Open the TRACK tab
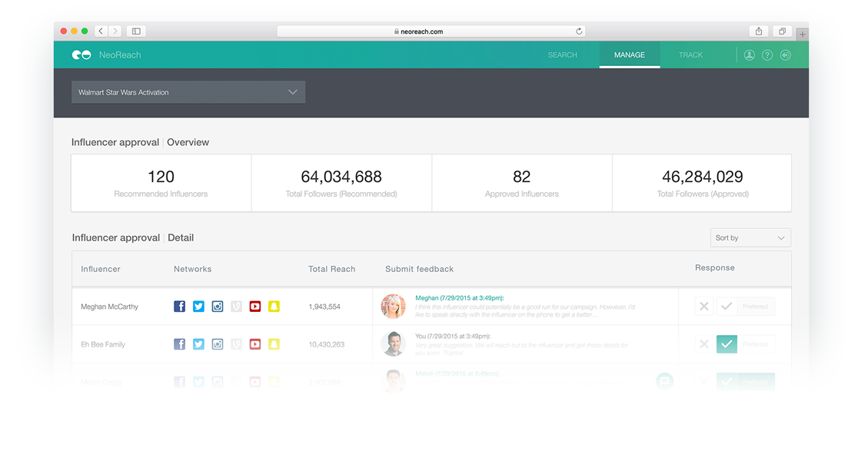Viewport: 868px width, 461px height. coord(690,55)
